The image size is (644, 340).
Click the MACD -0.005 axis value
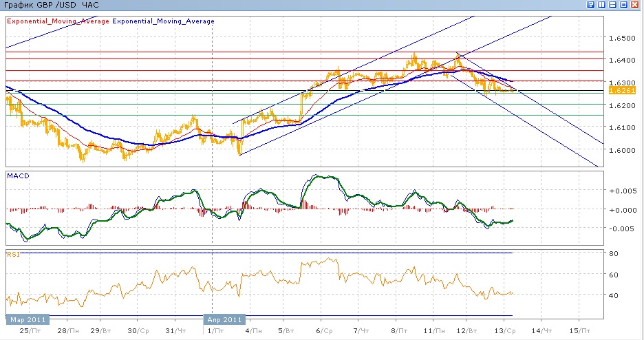click(623, 229)
